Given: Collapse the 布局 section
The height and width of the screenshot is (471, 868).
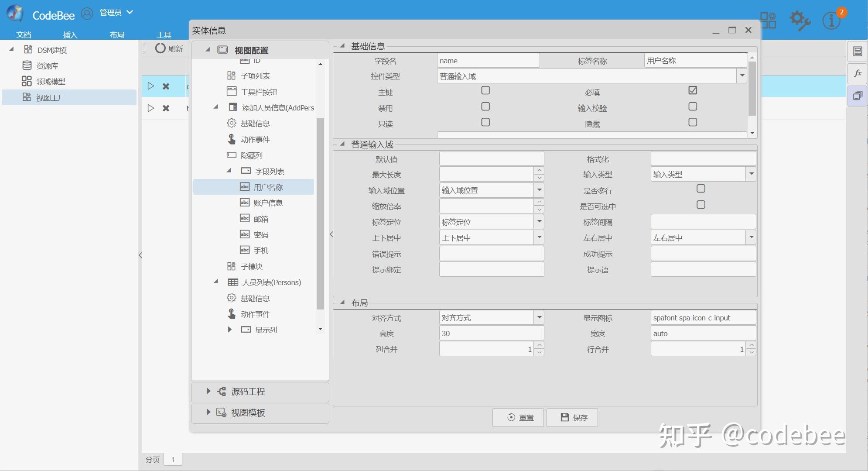Looking at the screenshot, I should click(x=343, y=302).
